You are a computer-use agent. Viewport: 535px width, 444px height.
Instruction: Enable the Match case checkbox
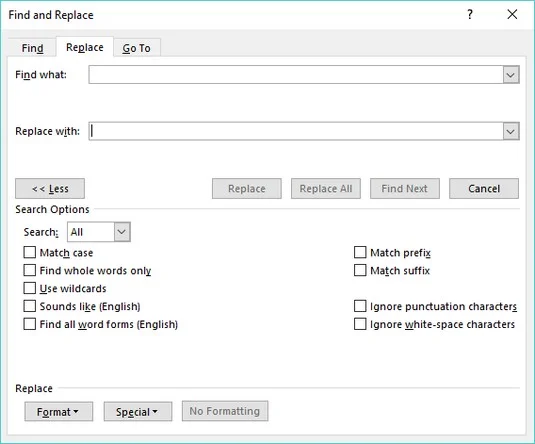tap(30, 253)
